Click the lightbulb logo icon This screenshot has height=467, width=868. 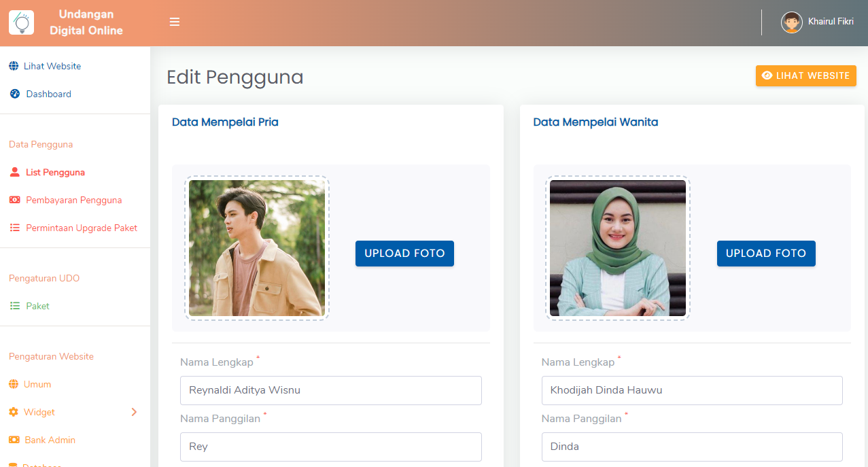[21, 22]
